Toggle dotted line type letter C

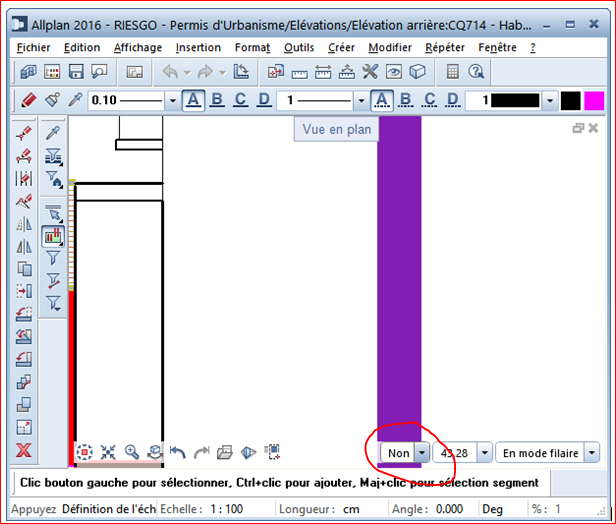tap(429, 100)
